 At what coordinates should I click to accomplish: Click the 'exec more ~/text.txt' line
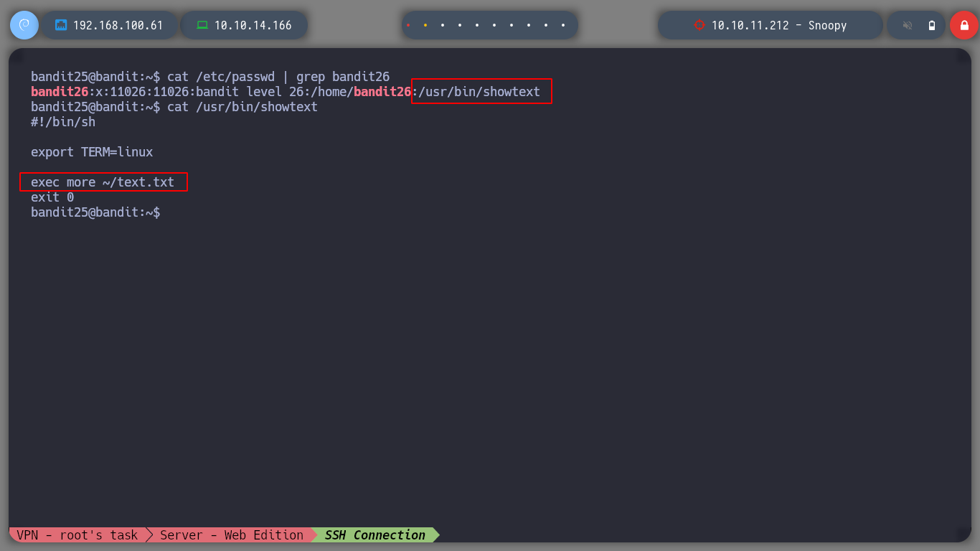tap(103, 182)
